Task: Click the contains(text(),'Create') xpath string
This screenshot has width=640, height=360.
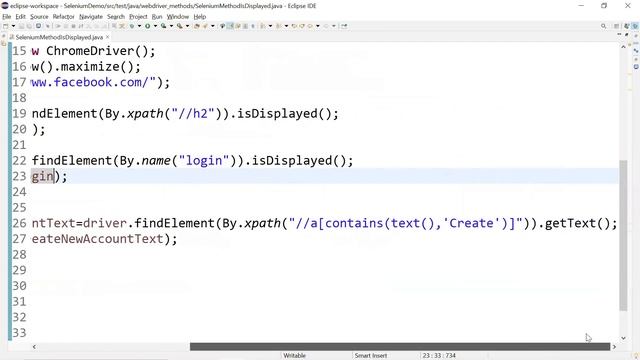Action: point(405,223)
